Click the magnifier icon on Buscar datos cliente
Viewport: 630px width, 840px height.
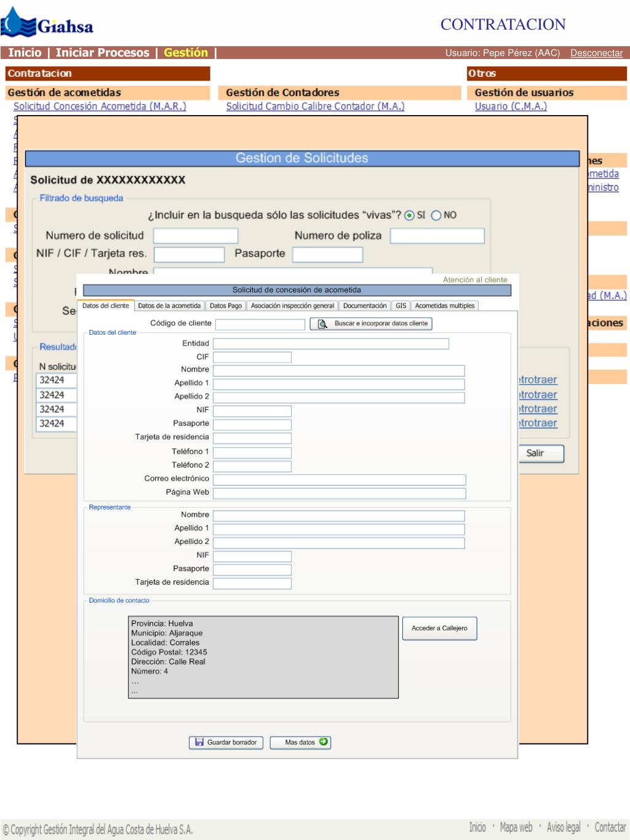[322, 324]
